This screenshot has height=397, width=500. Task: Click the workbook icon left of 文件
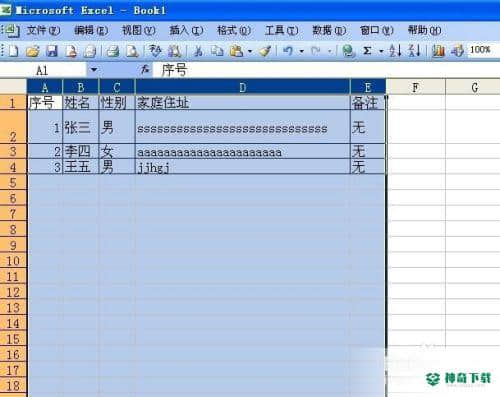coord(12,31)
